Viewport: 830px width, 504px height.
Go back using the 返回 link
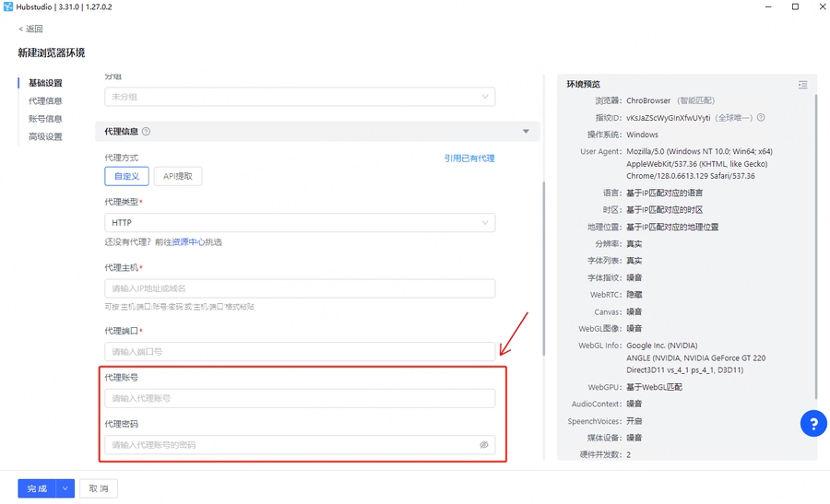click(x=30, y=29)
